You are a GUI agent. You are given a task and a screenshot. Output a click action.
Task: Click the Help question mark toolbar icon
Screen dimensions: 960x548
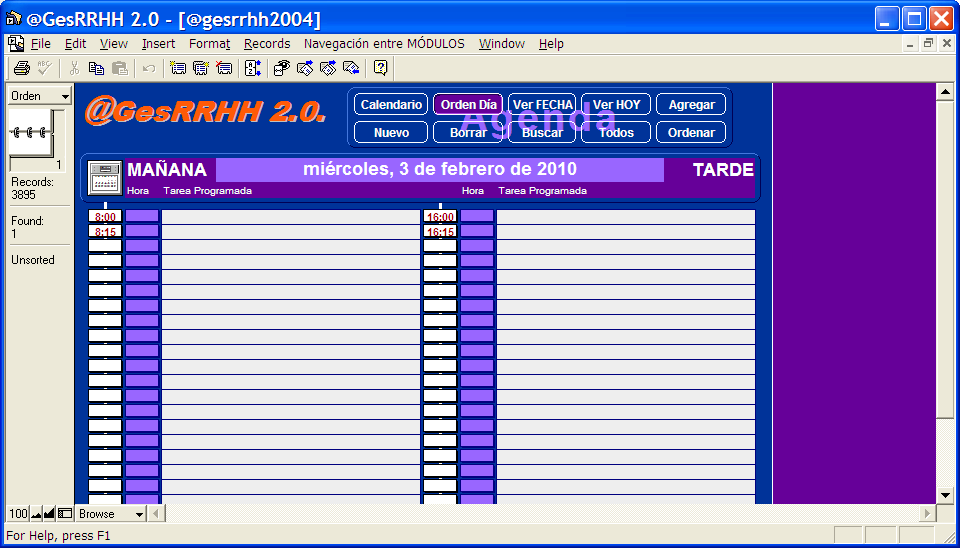pyautogui.click(x=380, y=68)
